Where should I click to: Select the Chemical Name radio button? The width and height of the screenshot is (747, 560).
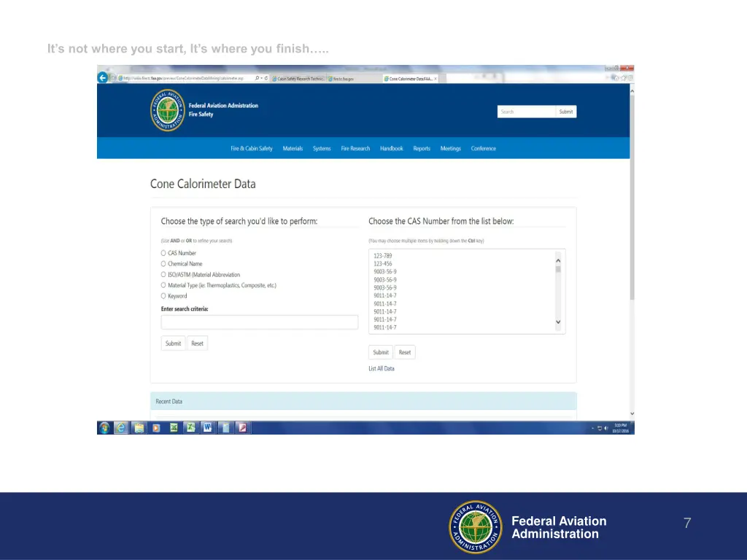[163, 263]
